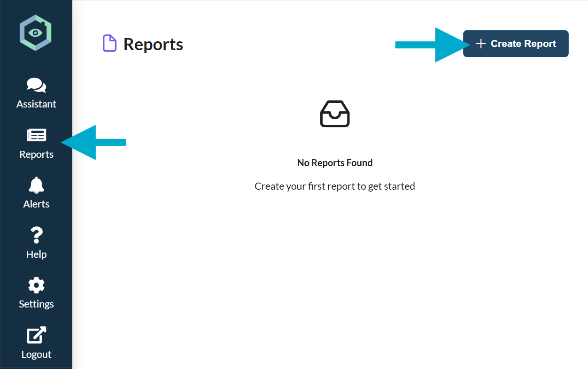Click Logout label in sidebar
588x369 pixels.
point(36,354)
